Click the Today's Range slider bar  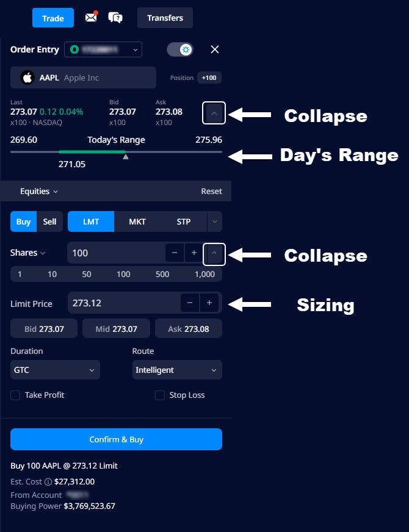tap(116, 151)
